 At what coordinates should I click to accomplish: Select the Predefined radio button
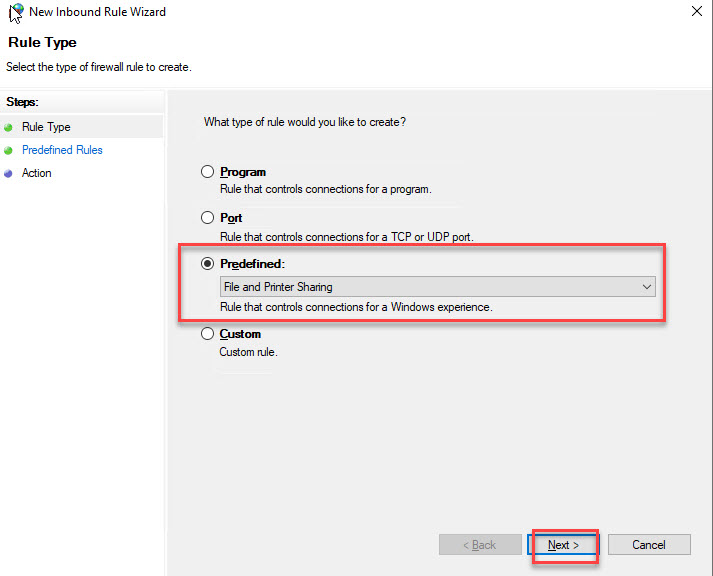pos(208,264)
